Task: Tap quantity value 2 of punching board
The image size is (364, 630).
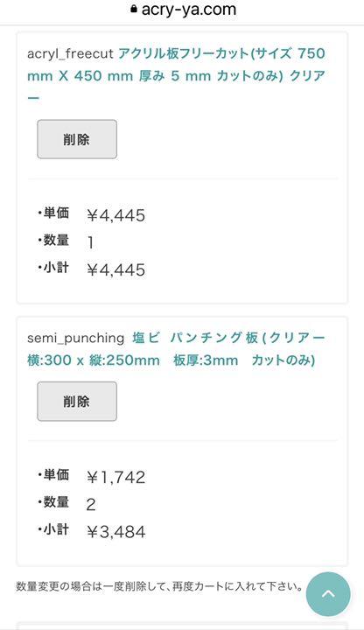Action: pyautogui.click(x=91, y=504)
